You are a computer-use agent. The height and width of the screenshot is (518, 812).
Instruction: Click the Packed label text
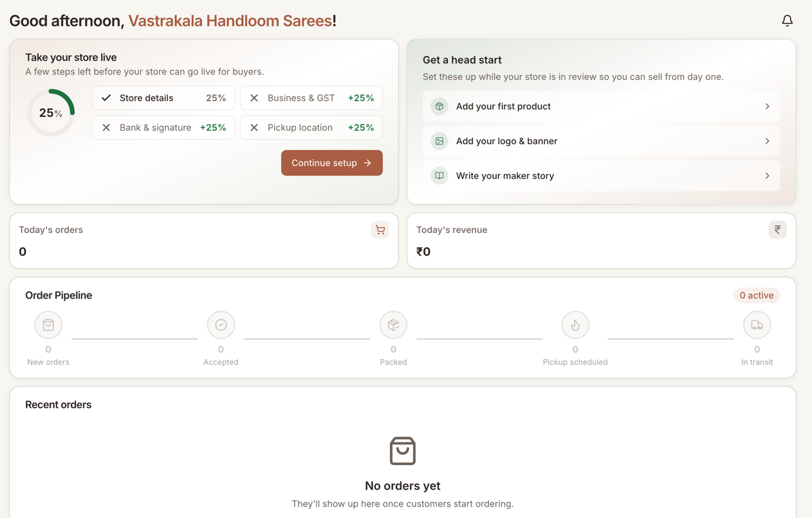393,362
